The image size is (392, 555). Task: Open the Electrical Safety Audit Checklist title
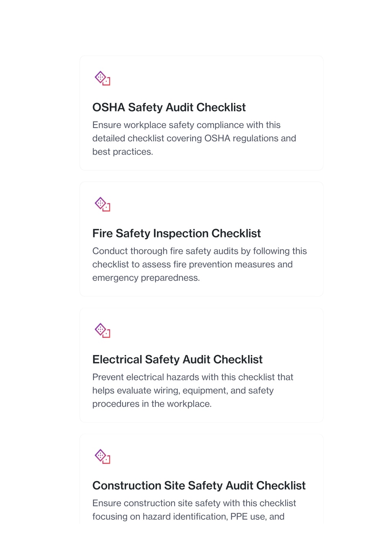coord(177,359)
